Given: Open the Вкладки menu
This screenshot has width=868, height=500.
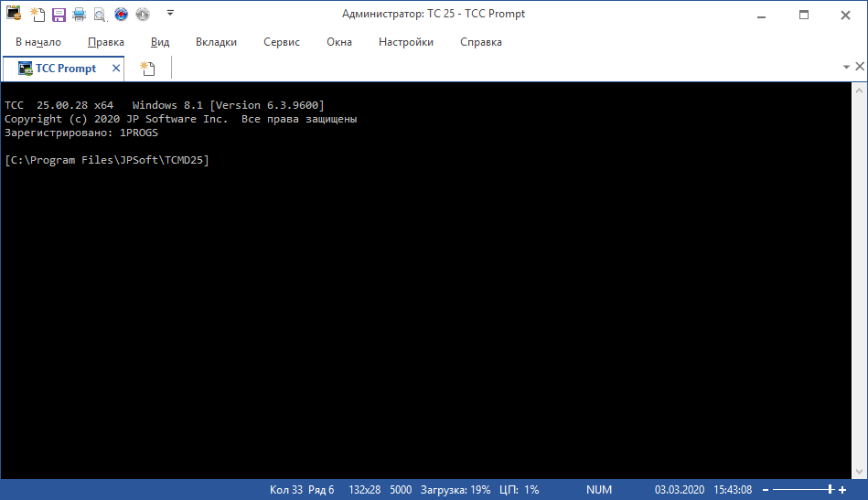Looking at the screenshot, I should pos(216,42).
